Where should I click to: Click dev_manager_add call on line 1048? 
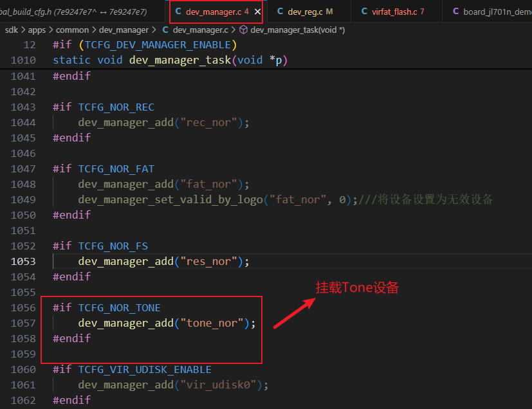coord(126,185)
